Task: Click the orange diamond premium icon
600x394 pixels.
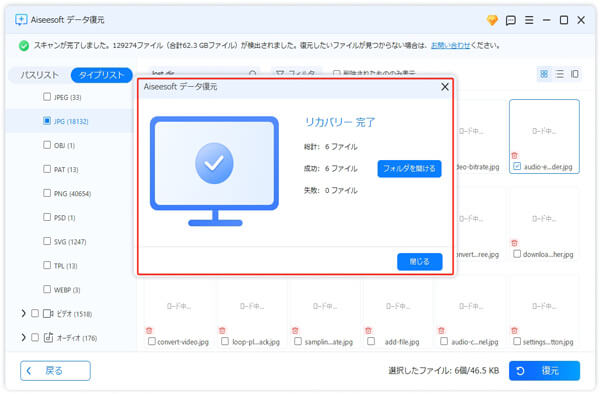Action: [492, 20]
